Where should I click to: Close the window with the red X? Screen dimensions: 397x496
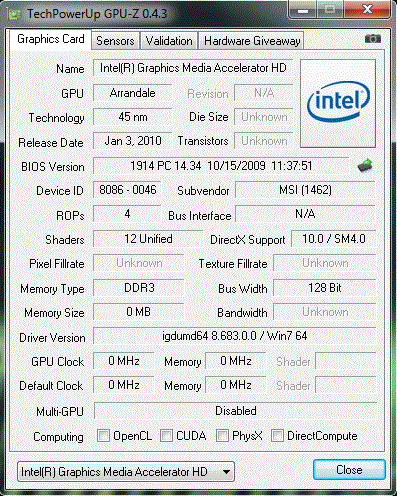click(367, 10)
